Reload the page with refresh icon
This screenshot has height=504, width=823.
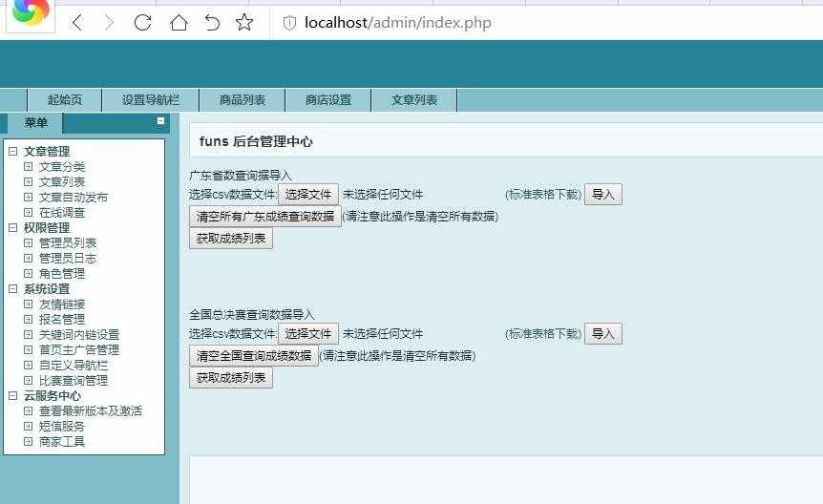pyautogui.click(x=143, y=23)
